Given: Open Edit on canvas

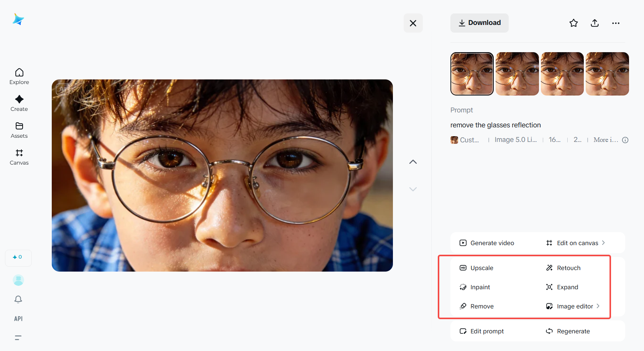Looking at the screenshot, I should click(575, 243).
